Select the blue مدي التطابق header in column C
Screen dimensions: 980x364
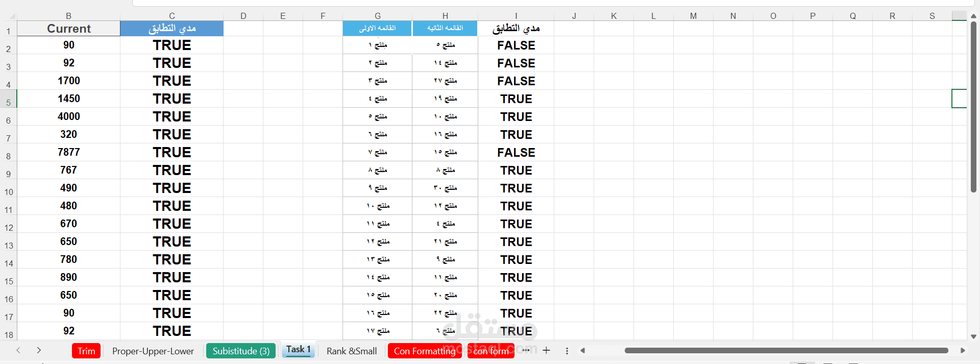click(x=172, y=29)
